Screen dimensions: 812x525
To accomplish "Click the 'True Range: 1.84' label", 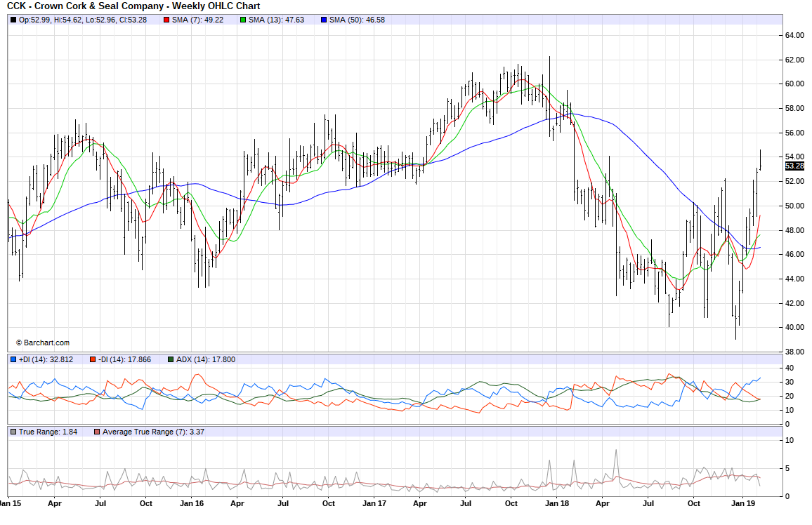I will click(48, 432).
